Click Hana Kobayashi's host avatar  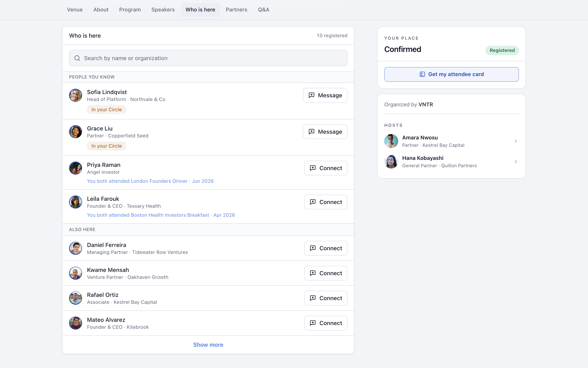pos(391,162)
